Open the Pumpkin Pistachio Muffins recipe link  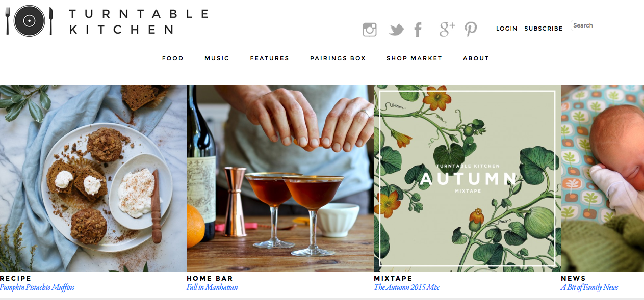pos(37,287)
